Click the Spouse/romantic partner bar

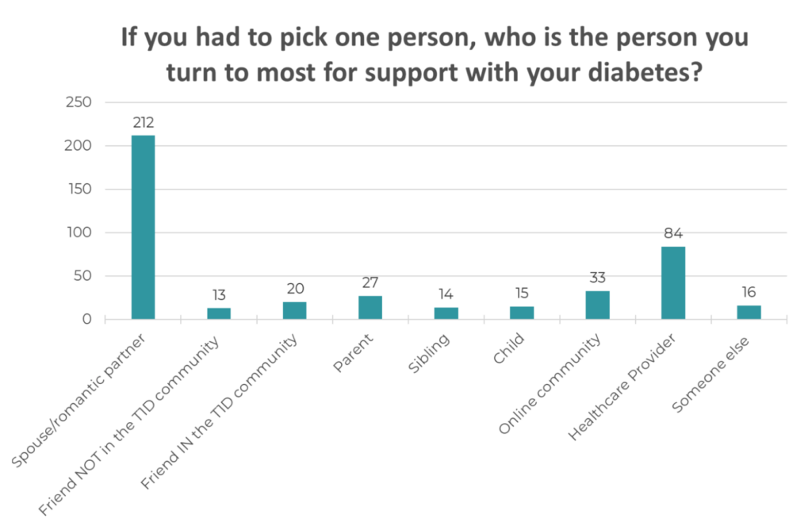coord(143,228)
